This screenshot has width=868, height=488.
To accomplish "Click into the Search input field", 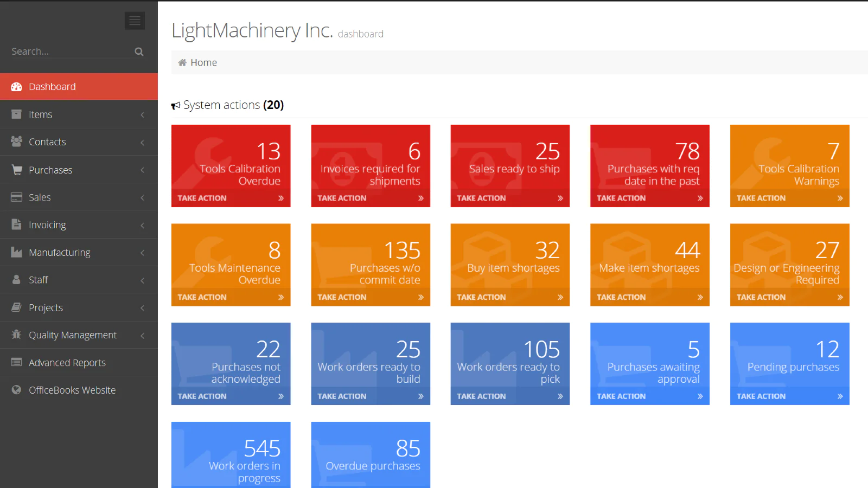I will 71,52.
